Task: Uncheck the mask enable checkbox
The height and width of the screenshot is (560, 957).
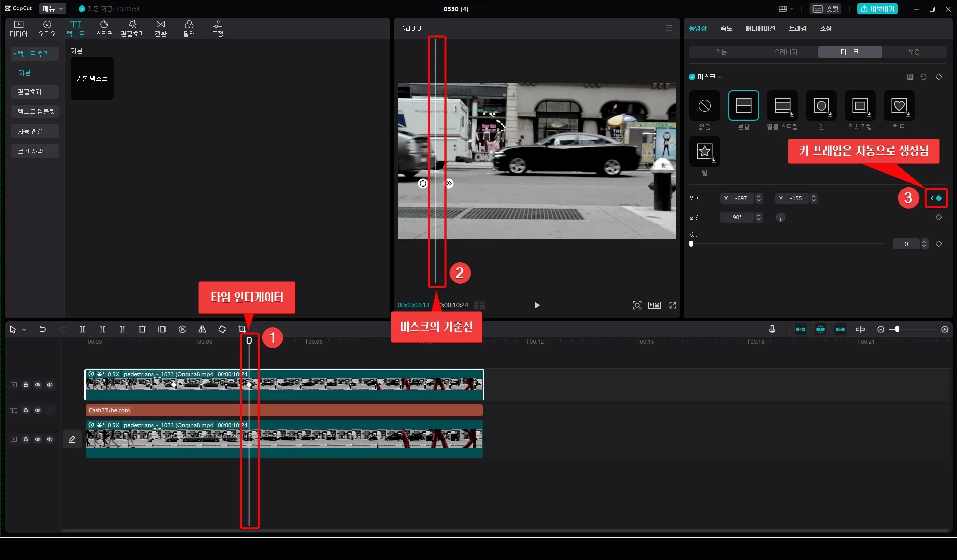Action: 692,77
